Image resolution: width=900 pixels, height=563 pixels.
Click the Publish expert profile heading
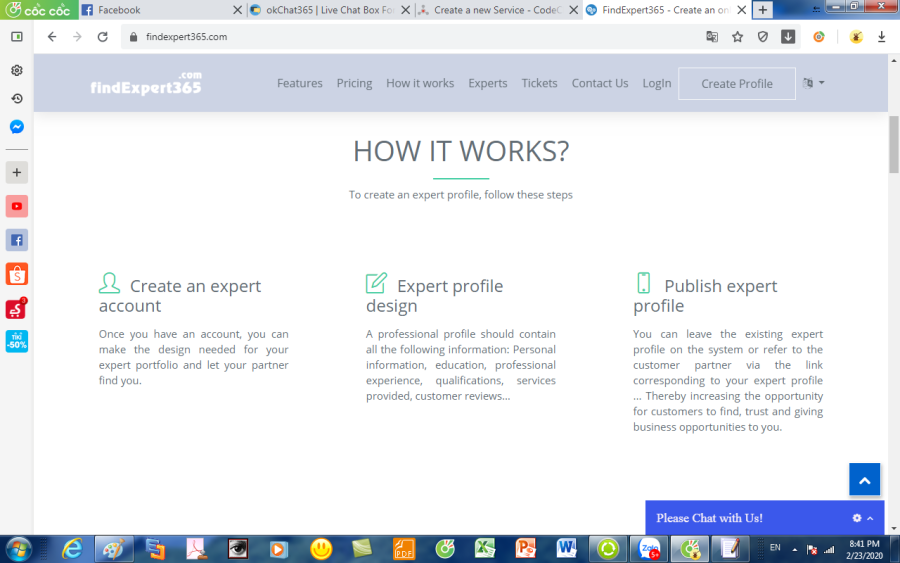coord(705,295)
